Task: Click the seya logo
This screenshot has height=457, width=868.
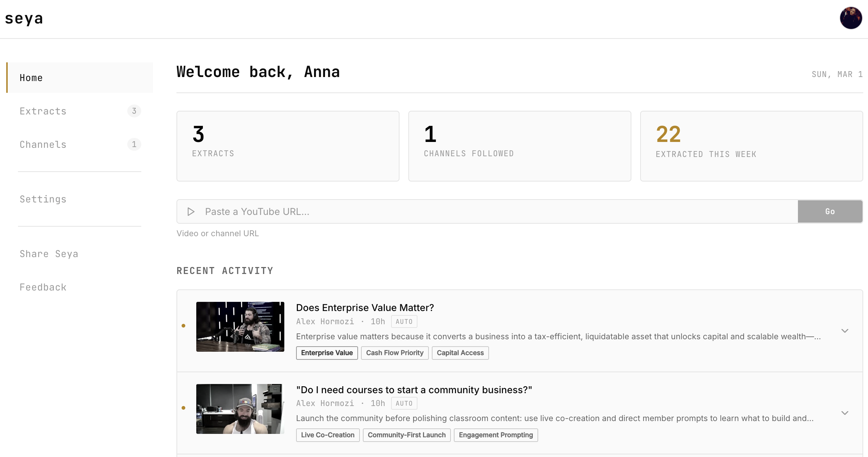Action: click(24, 18)
